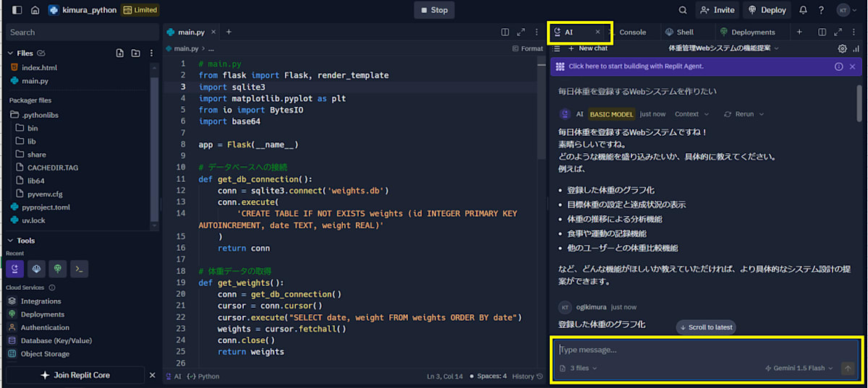The height and width of the screenshot is (388, 868).
Task: Toggle the left sidebar panel icon
Action: click(x=17, y=10)
